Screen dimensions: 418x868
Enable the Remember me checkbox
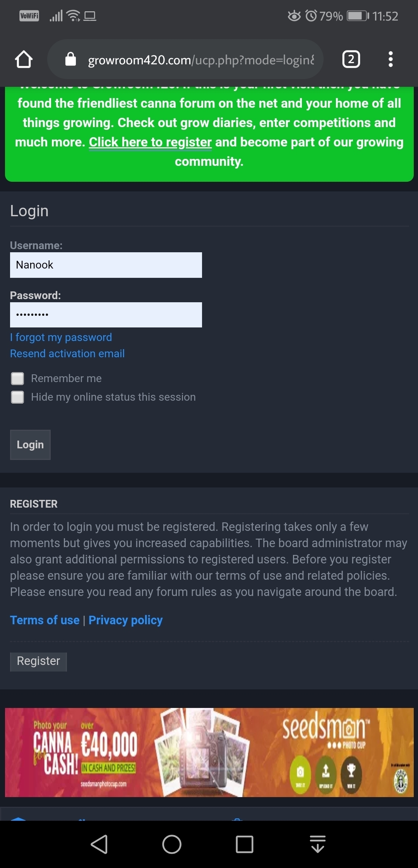(17, 379)
